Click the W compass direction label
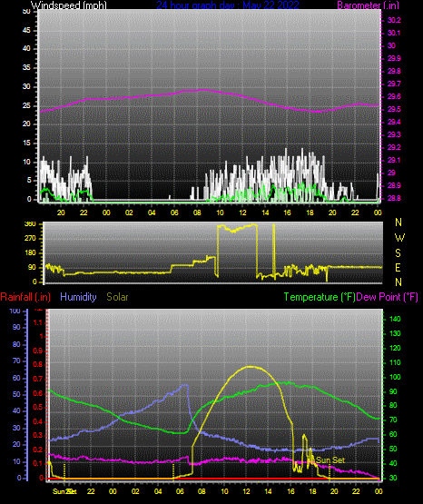 [399, 238]
